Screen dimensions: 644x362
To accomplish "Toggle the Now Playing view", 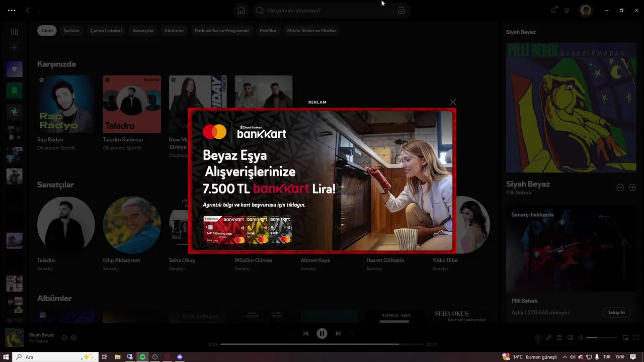I will point(538,338).
